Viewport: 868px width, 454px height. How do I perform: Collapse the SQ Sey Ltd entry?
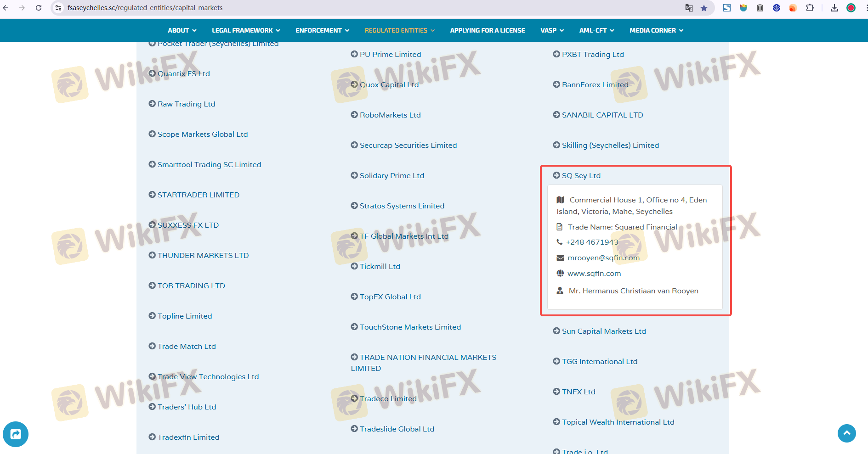(581, 175)
